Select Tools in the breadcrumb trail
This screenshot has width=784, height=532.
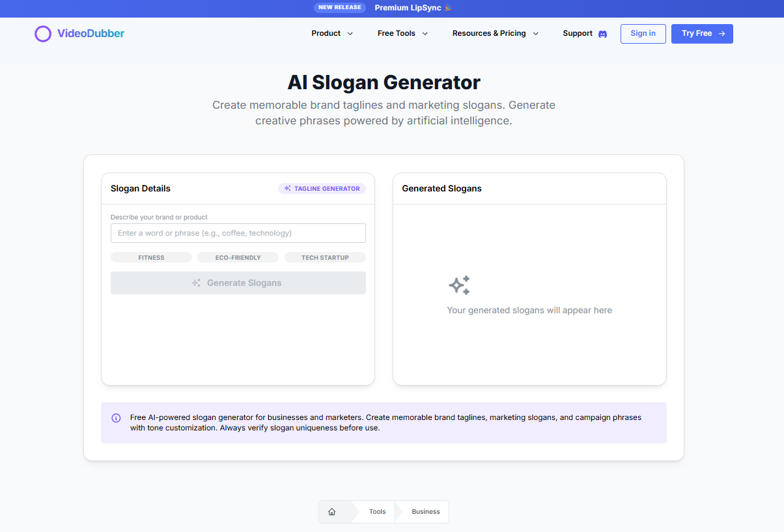(x=377, y=511)
